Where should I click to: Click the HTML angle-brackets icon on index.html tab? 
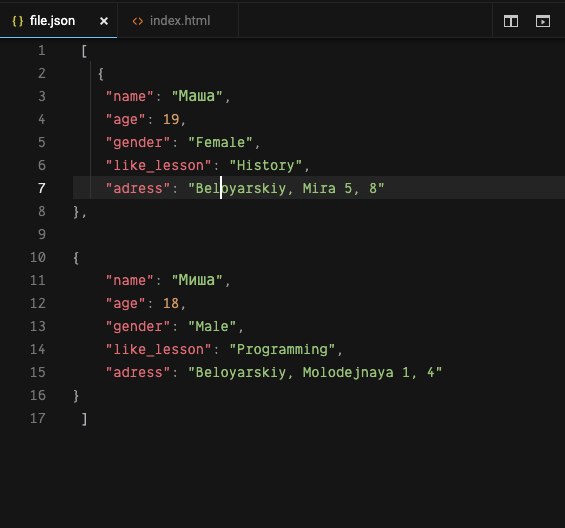coord(138,21)
